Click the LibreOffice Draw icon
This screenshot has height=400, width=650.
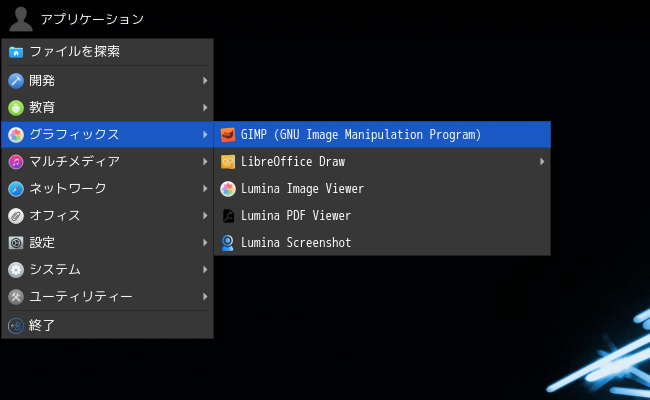coord(228,162)
